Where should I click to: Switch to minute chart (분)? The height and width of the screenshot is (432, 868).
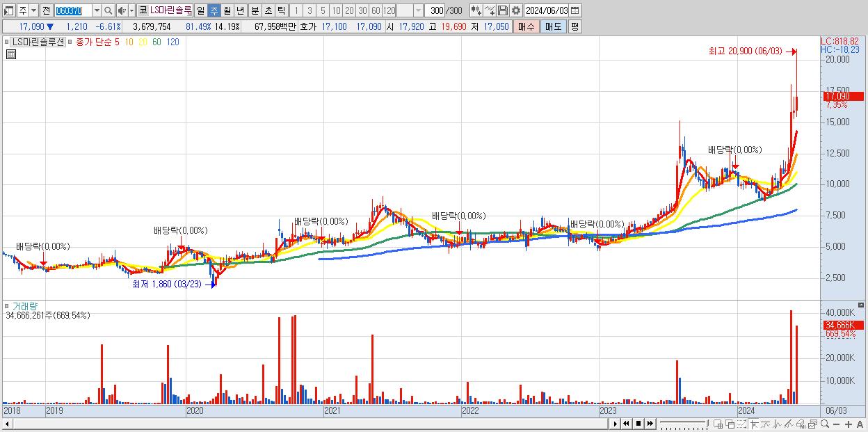255,10
